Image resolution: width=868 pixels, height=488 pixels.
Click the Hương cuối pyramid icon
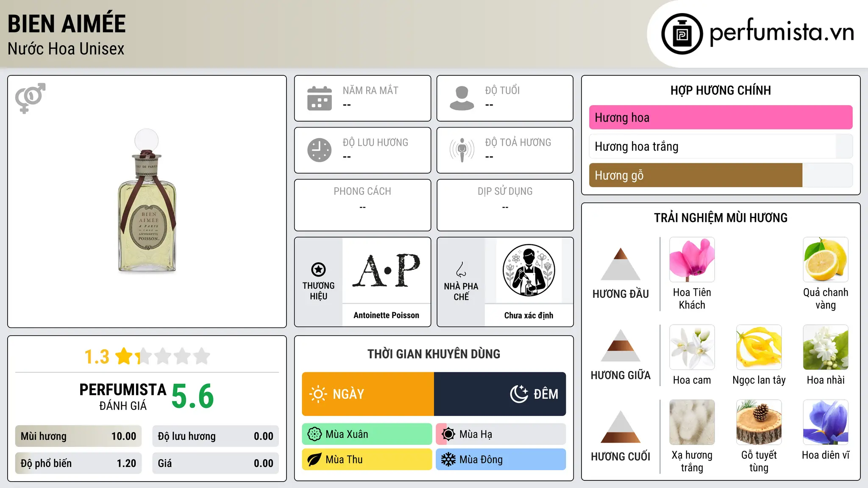click(x=620, y=427)
